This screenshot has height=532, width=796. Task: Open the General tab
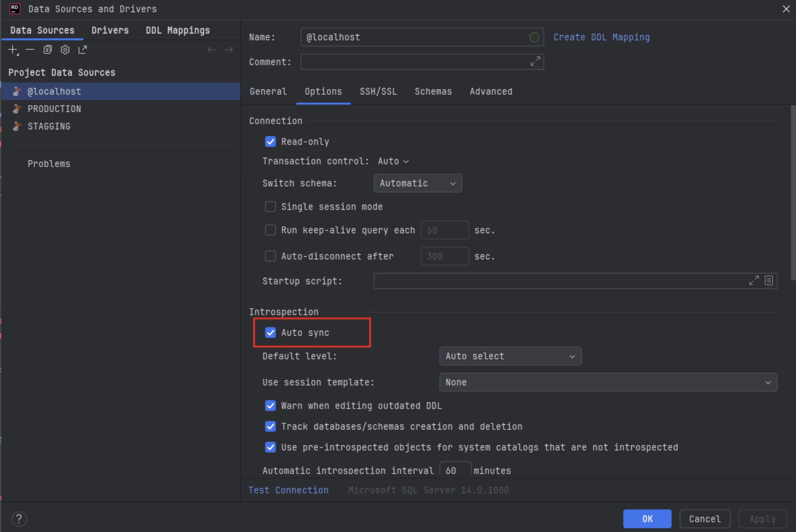pos(268,92)
